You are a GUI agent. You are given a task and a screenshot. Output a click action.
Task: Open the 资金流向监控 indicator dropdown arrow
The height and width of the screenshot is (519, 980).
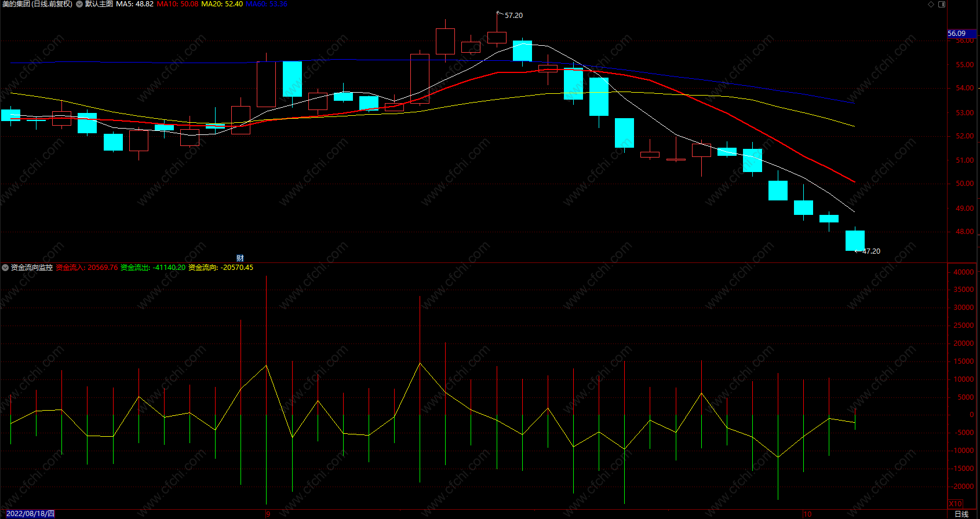pos(5,268)
